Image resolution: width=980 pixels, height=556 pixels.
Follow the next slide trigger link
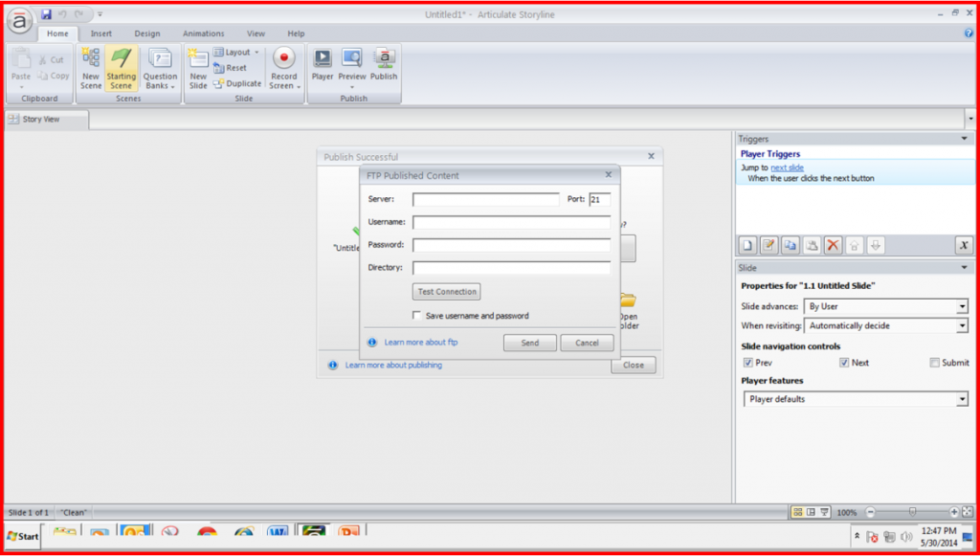pos(788,167)
